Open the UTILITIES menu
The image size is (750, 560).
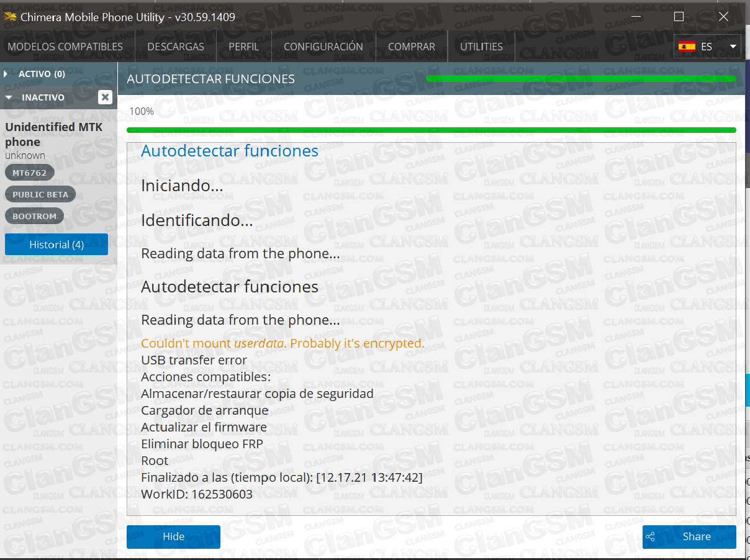tap(481, 47)
